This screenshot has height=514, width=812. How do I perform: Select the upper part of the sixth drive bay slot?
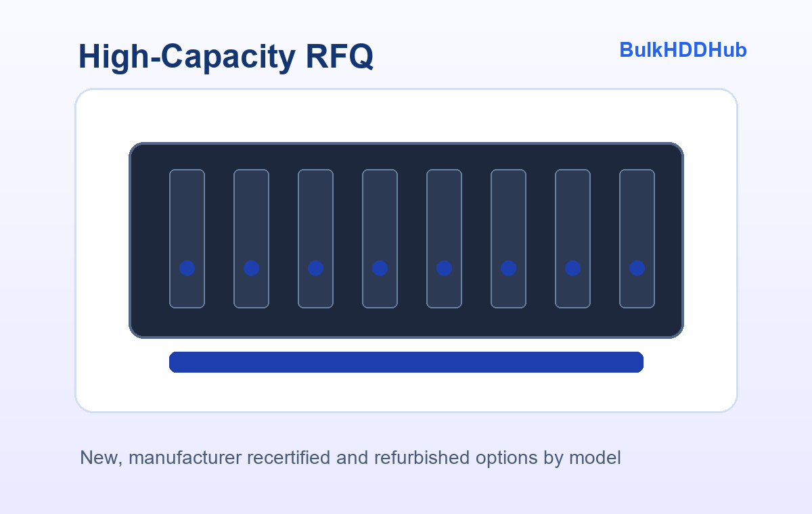(508, 210)
